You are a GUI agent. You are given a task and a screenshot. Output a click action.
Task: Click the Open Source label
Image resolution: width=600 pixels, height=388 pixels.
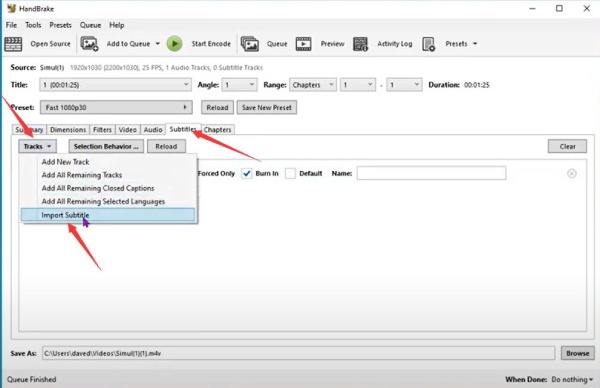51,44
